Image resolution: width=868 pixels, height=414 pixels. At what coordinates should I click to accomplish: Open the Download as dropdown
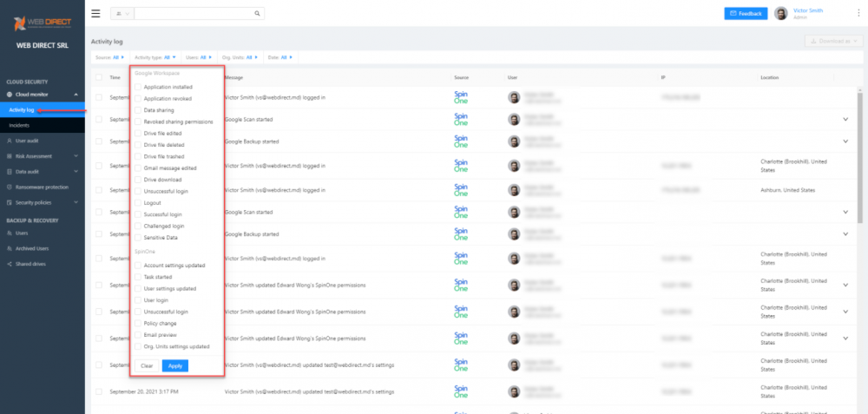(x=833, y=41)
